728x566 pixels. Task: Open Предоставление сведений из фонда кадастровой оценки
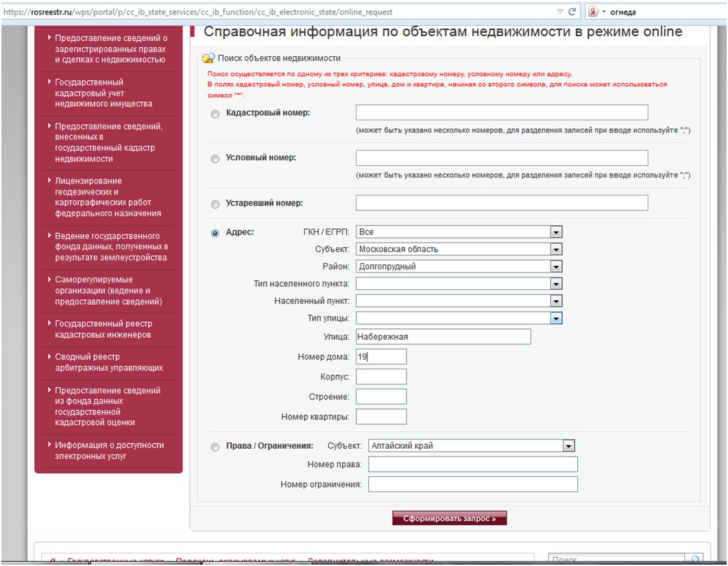click(x=108, y=406)
